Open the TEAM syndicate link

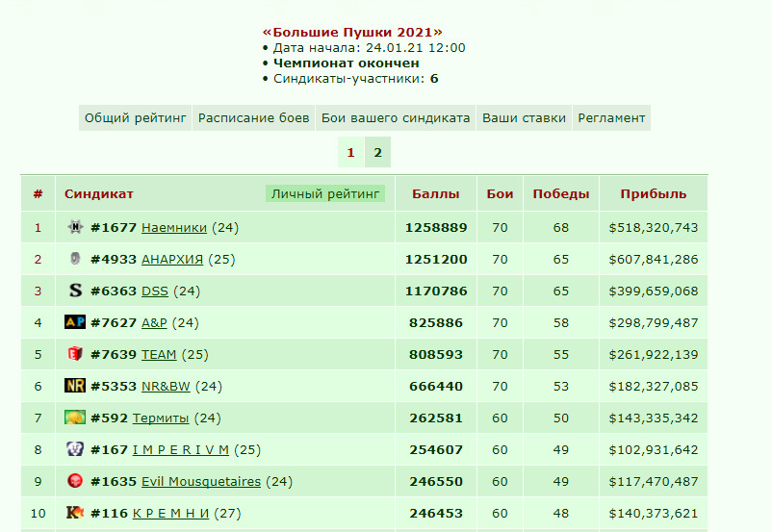pos(159,355)
